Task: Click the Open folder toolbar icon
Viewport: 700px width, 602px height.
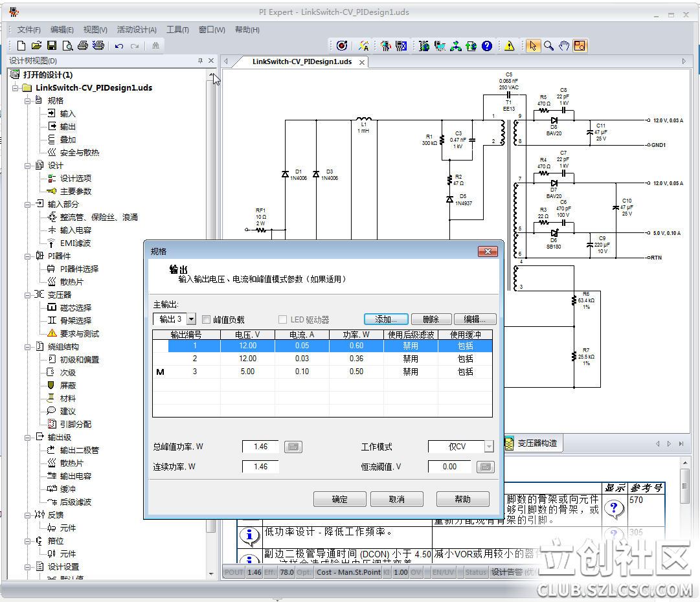Action: tap(37, 45)
